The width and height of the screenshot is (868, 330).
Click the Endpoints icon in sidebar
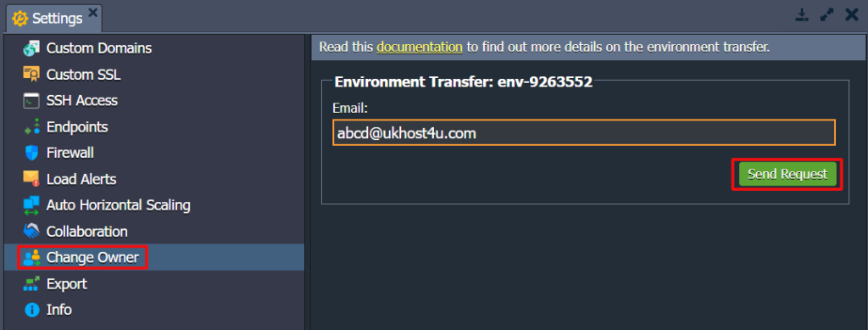point(31,126)
